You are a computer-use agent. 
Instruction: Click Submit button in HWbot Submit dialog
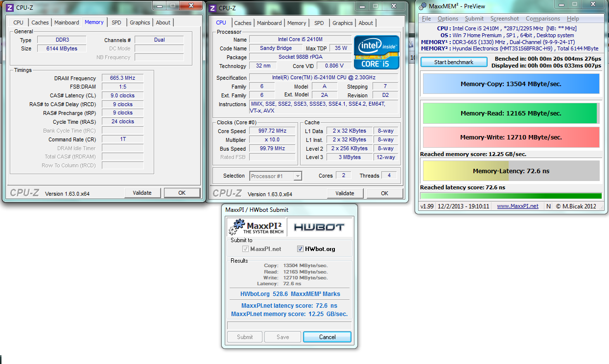245,337
